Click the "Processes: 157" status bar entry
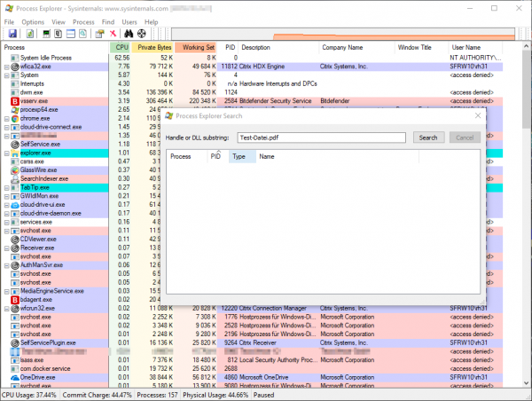 click(x=157, y=395)
